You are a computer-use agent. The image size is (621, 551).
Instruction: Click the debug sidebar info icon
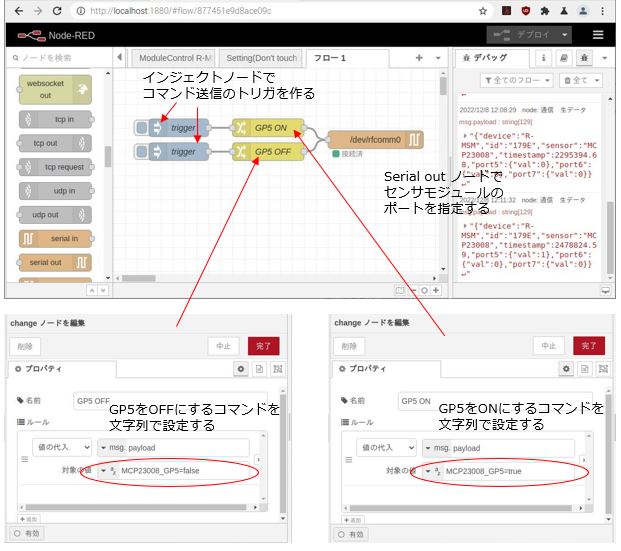(544, 59)
